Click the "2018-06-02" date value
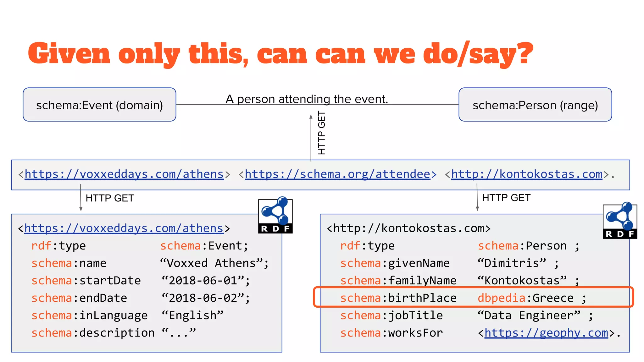The image size is (644, 362). click(206, 298)
